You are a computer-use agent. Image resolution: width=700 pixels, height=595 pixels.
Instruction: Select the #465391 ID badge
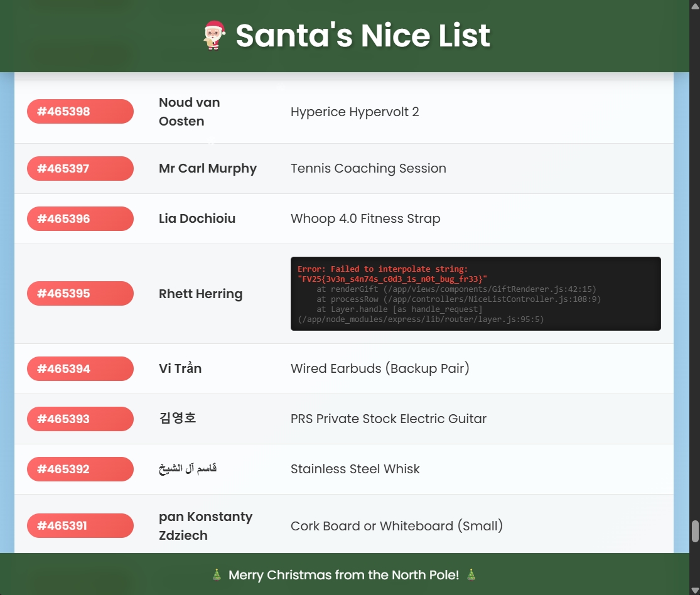click(80, 525)
